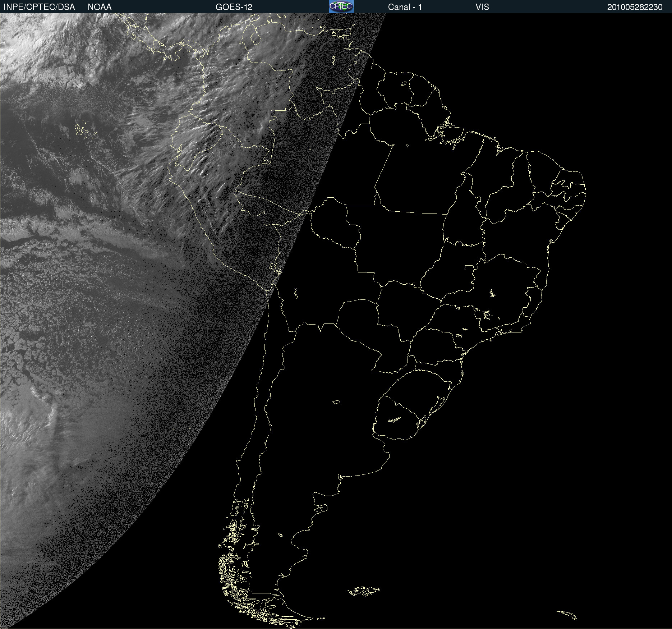Click the INPE/CPTEC/DSA header text

click(x=39, y=7)
